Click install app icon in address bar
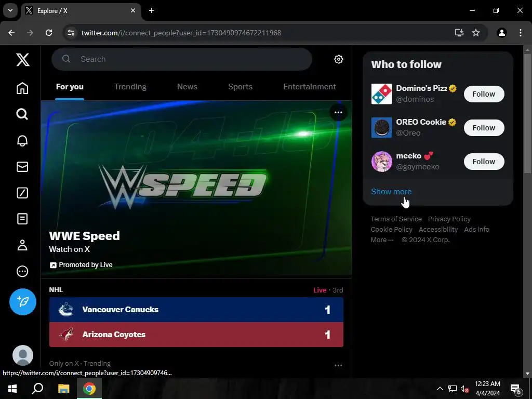The width and height of the screenshot is (532, 399). [x=459, y=33]
